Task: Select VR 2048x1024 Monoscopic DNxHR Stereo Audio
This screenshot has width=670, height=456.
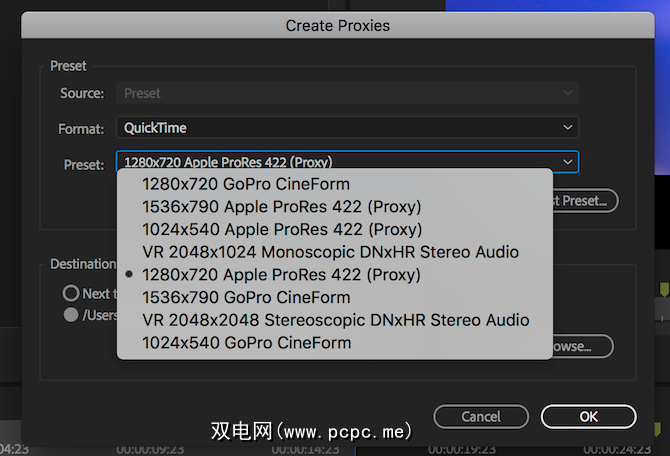Action: pyautogui.click(x=330, y=252)
